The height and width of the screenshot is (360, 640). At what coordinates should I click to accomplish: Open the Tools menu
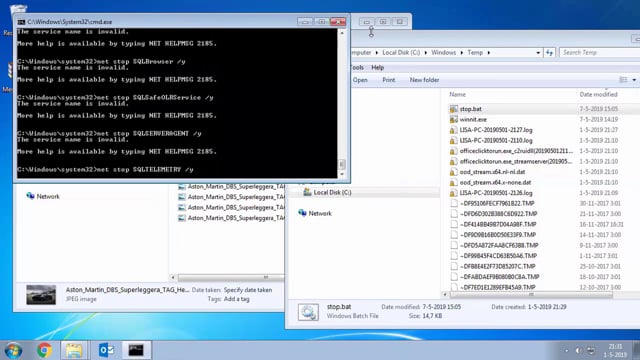(357, 67)
